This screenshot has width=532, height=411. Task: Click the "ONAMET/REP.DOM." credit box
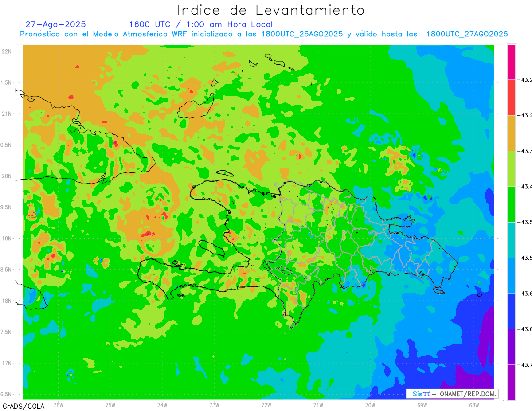[452, 394]
